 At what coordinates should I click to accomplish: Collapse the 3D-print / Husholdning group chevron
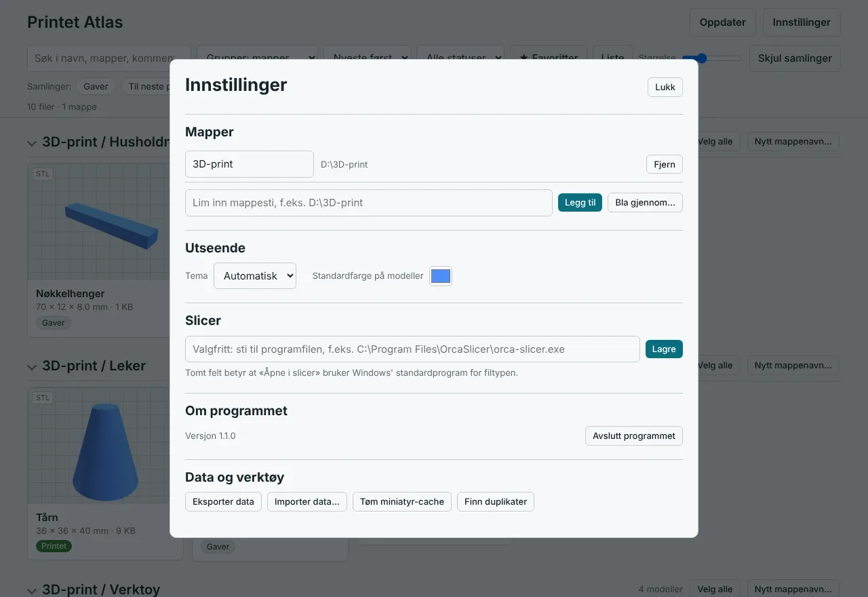(32, 143)
